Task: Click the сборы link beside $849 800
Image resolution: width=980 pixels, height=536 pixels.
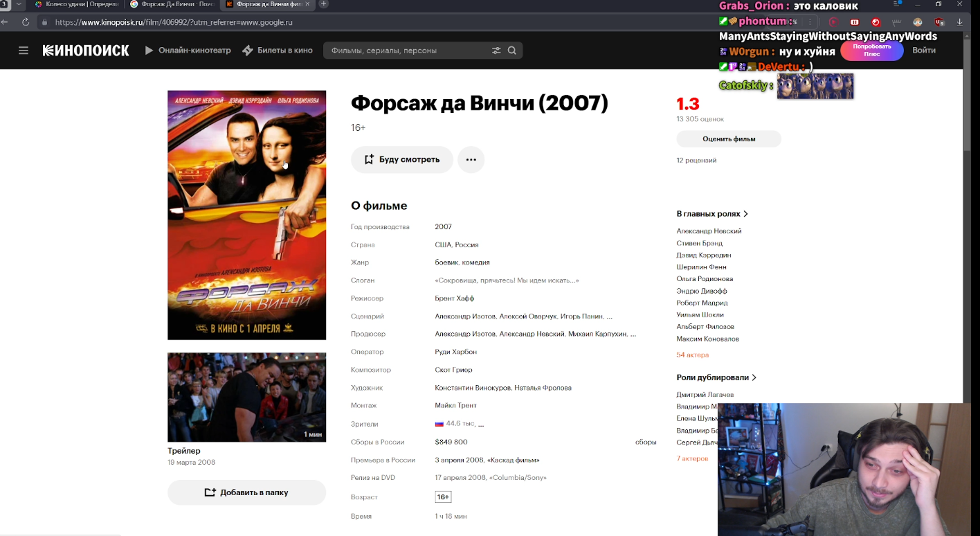Action: pyautogui.click(x=646, y=442)
